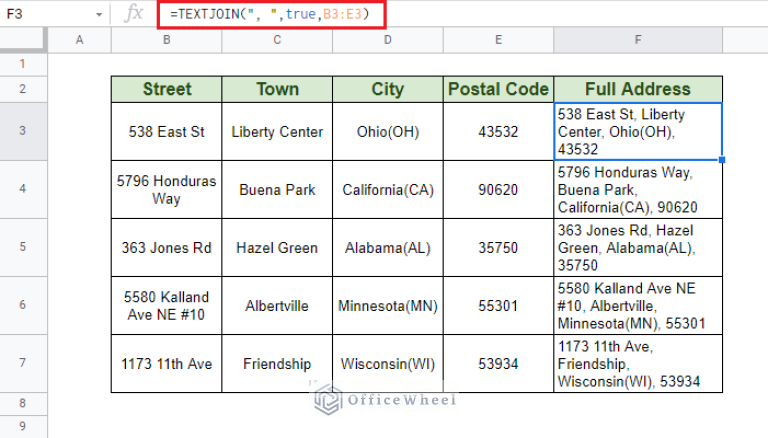
Task: Click the Street header cell
Action: [x=167, y=89]
